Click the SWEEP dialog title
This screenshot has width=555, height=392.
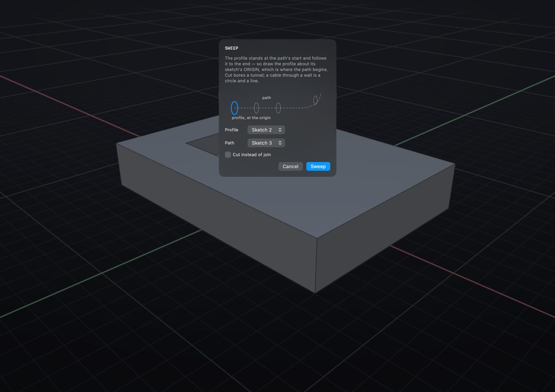[231, 48]
